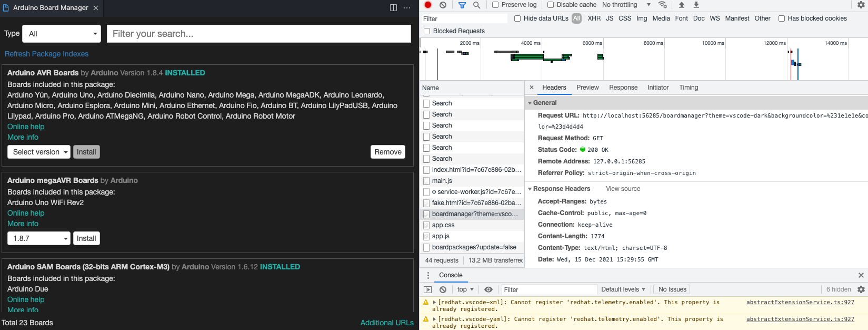Open the board Type dropdown set to All

[x=62, y=34]
